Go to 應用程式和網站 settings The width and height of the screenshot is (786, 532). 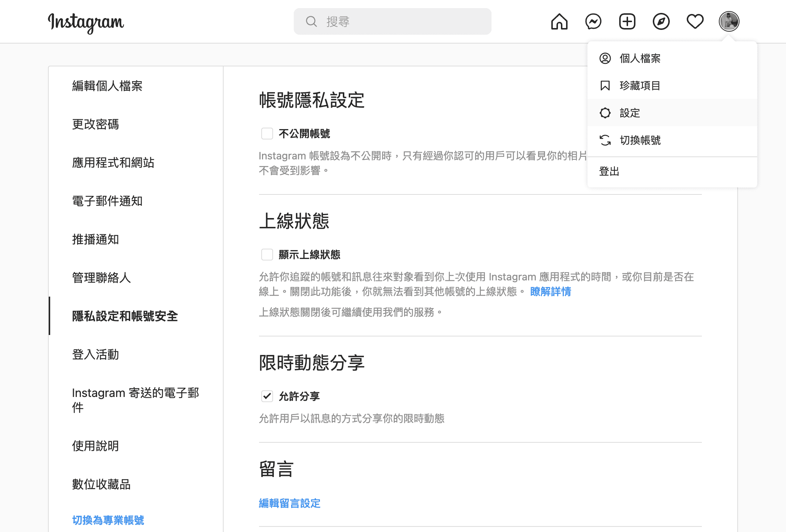136,163
